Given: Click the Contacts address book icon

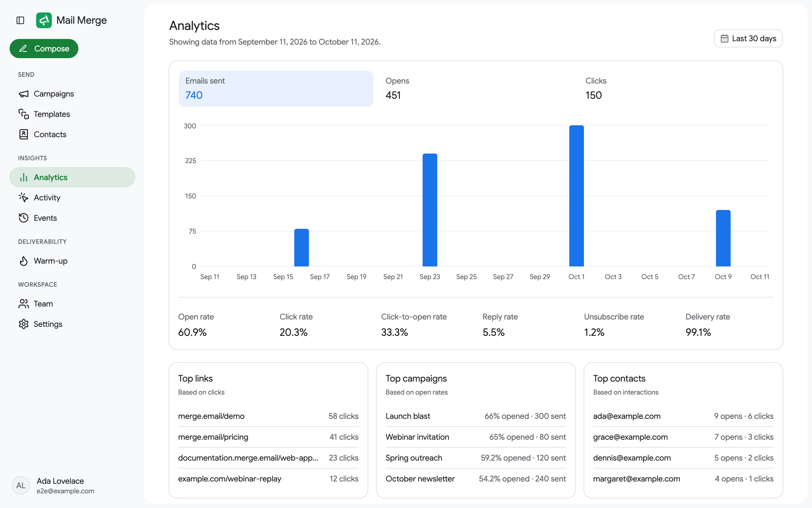Looking at the screenshot, I should [x=23, y=134].
